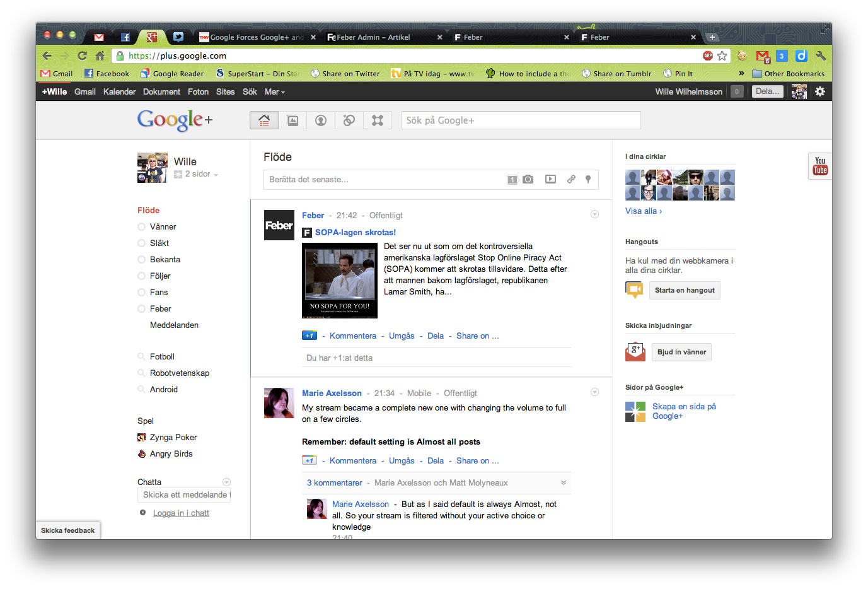Switch to the Twitter pinned tab
Viewport: 868px width, 589px height.
point(178,37)
